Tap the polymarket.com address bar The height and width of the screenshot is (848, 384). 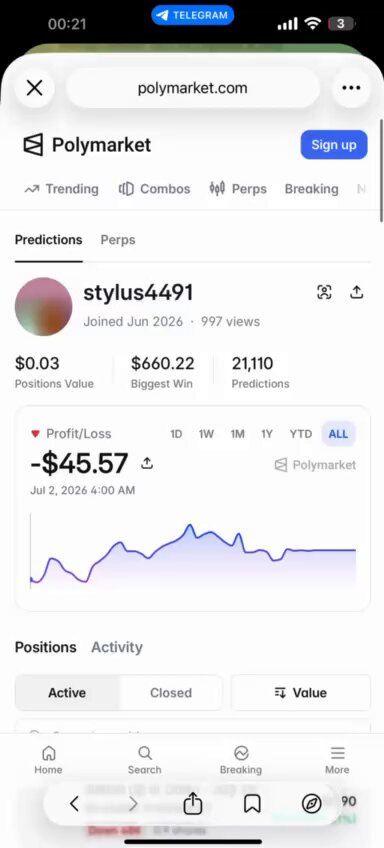[193, 88]
